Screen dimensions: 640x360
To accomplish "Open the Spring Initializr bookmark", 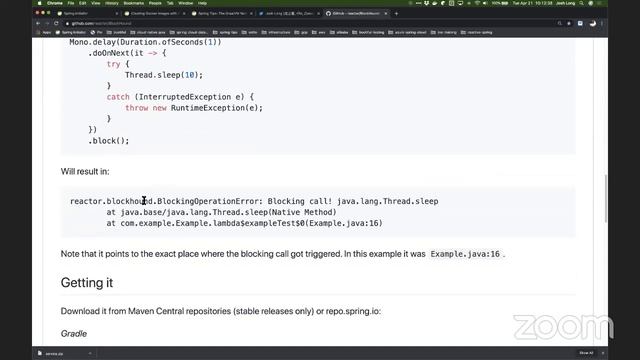I will click(71, 32).
